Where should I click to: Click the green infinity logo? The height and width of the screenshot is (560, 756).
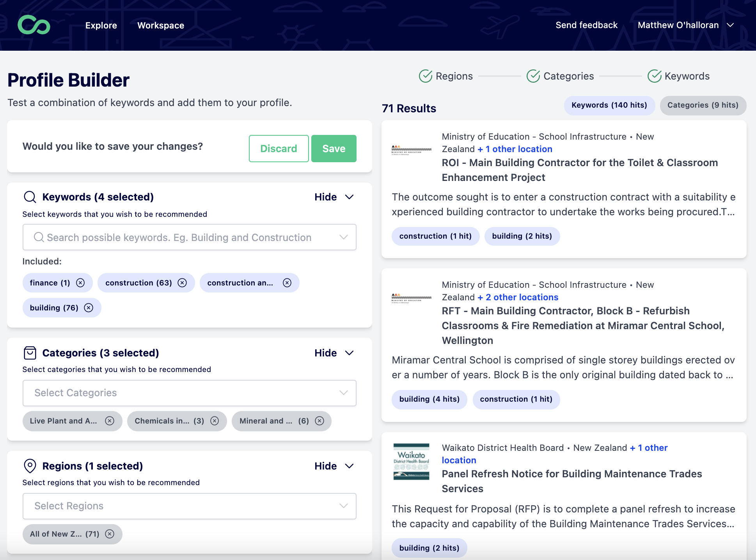click(x=34, y=25)
